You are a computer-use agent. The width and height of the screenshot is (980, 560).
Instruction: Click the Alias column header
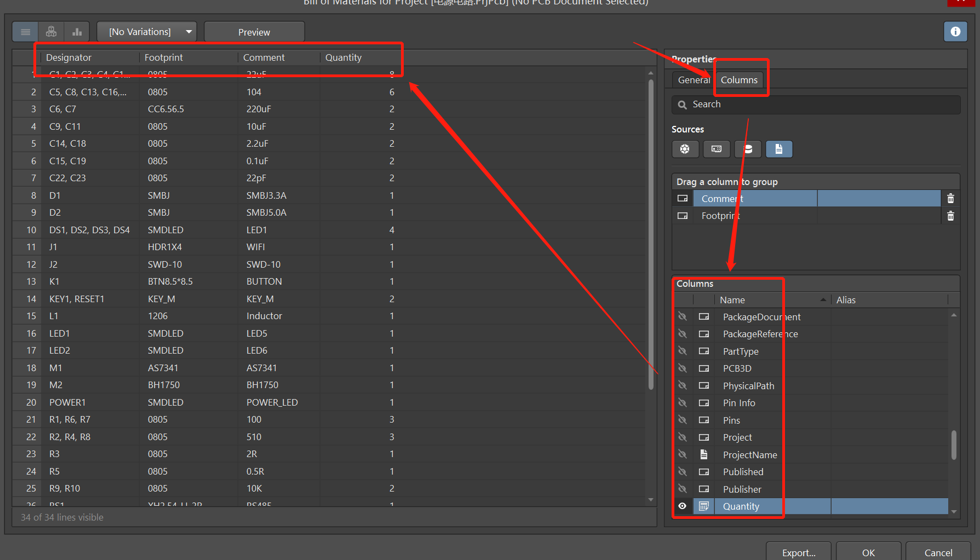point(889,300)
